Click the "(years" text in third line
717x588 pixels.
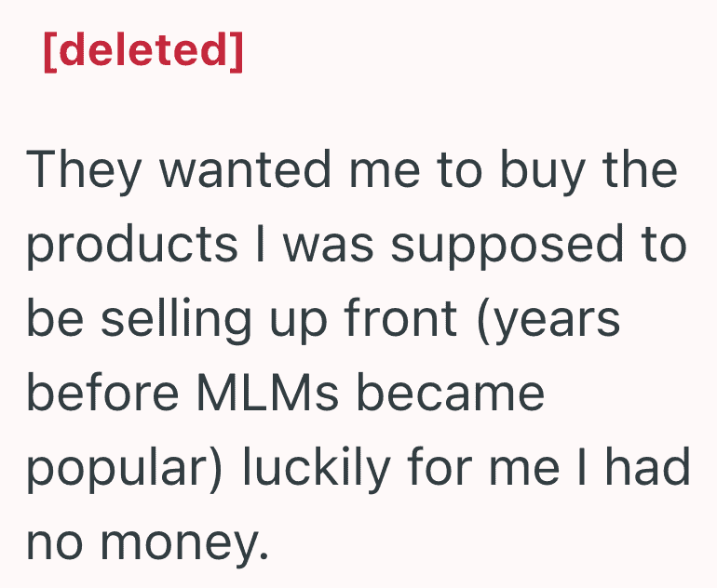(x=548, y=320)
